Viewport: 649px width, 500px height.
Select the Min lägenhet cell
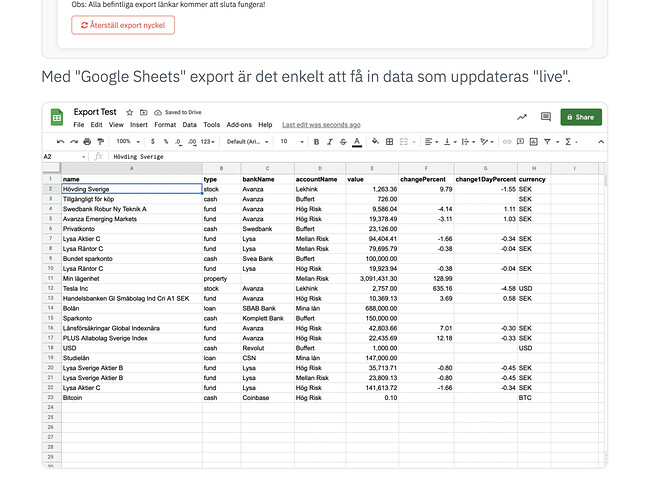pyautogui.click(x=132, y=279)
